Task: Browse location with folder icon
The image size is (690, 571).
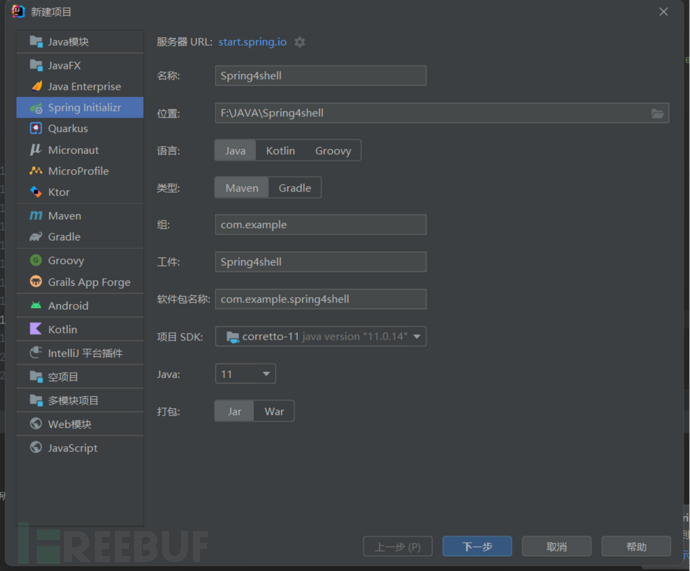Action: point(657,113)
